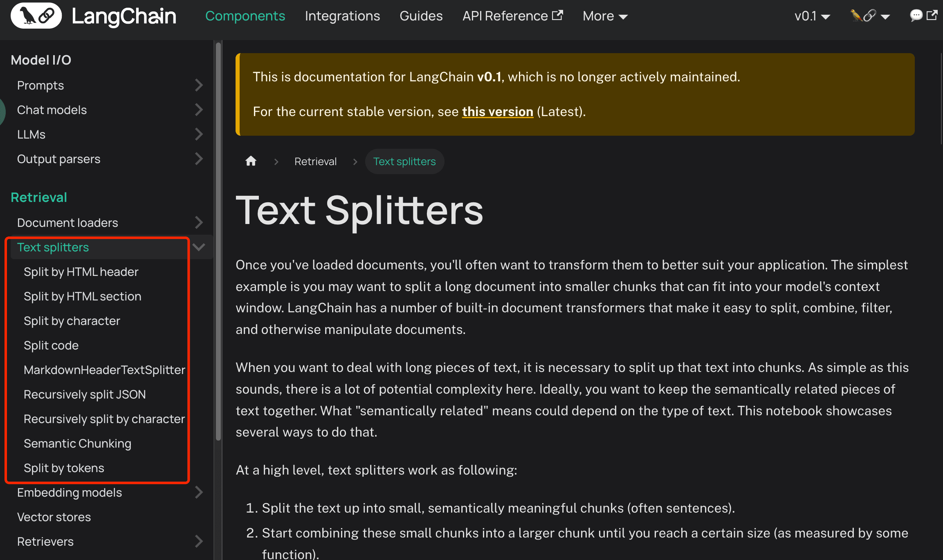Open the LLMs sidebar link

[x=31, y=134]
